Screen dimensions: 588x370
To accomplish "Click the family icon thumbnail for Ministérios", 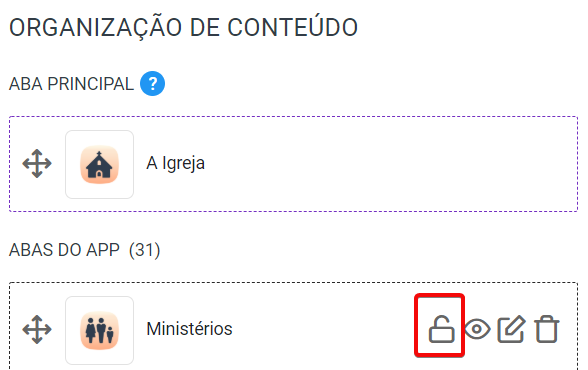I will (99, 330).
